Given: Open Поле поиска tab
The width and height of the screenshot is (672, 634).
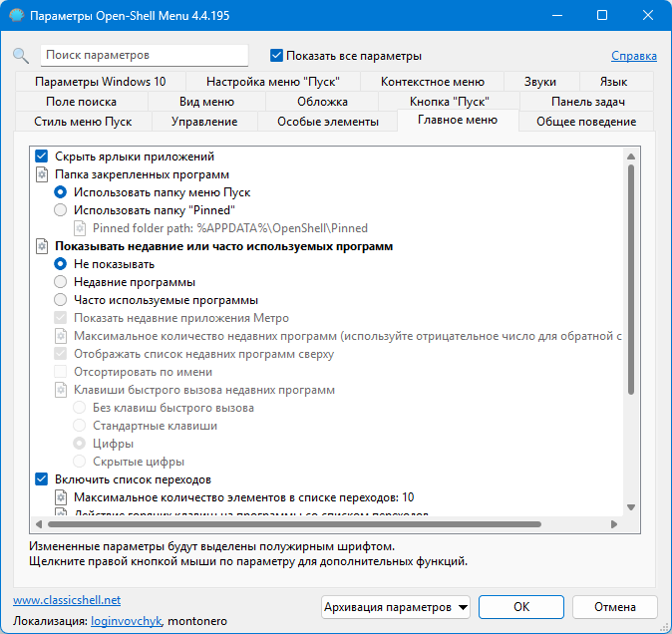Looking at the screenshot, I should pos(82,102).
